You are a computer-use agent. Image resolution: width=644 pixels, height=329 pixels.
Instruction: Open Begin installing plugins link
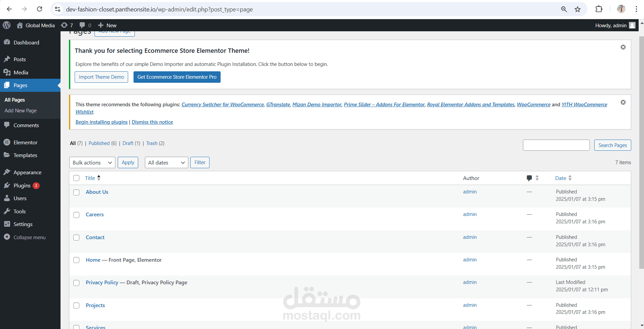(x=102, y=122)
